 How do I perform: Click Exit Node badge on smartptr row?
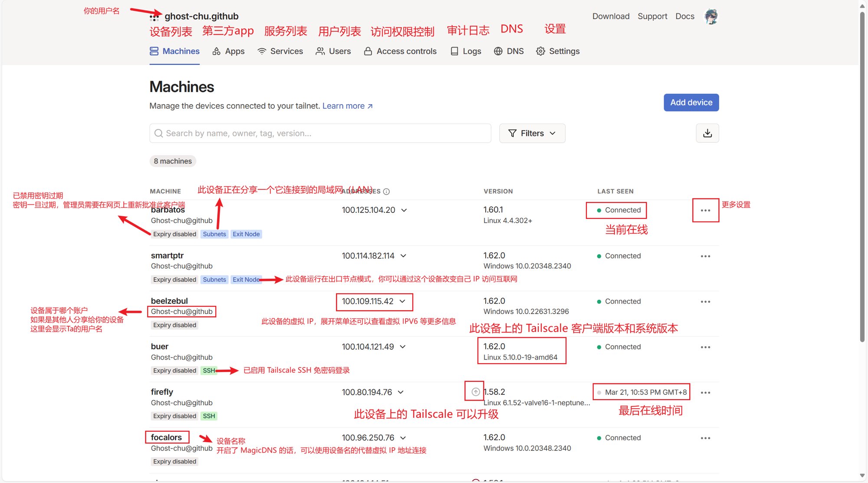click(246, 280)
